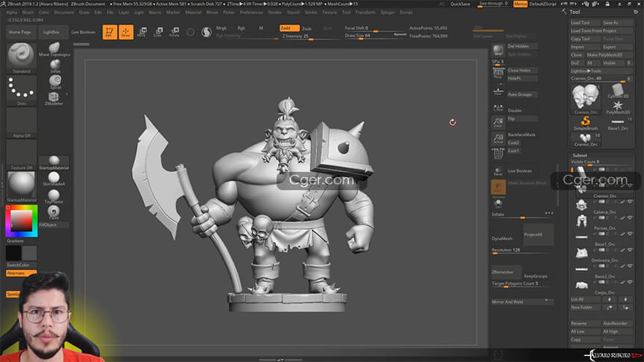Toggle the PolyF Line Fill icon
644x362 pixels.
(x=498, y=154)
